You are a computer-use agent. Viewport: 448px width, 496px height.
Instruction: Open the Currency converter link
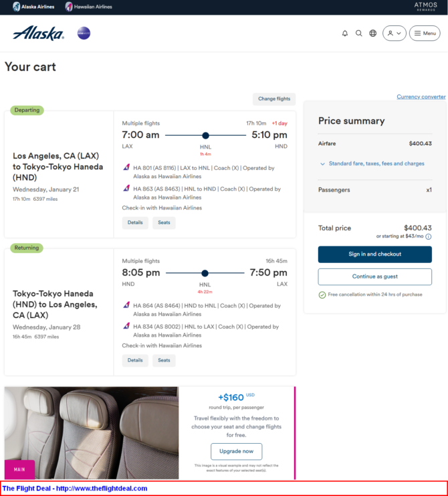click(421, 97)
